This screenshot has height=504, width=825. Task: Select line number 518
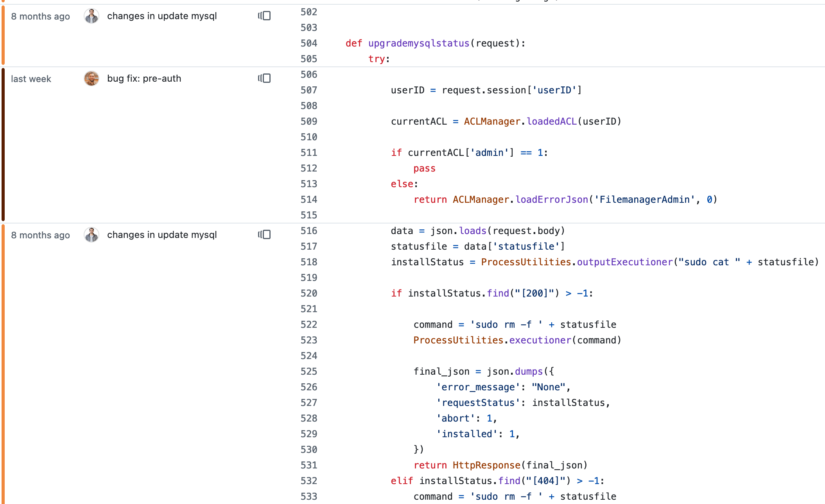[309, 262]
